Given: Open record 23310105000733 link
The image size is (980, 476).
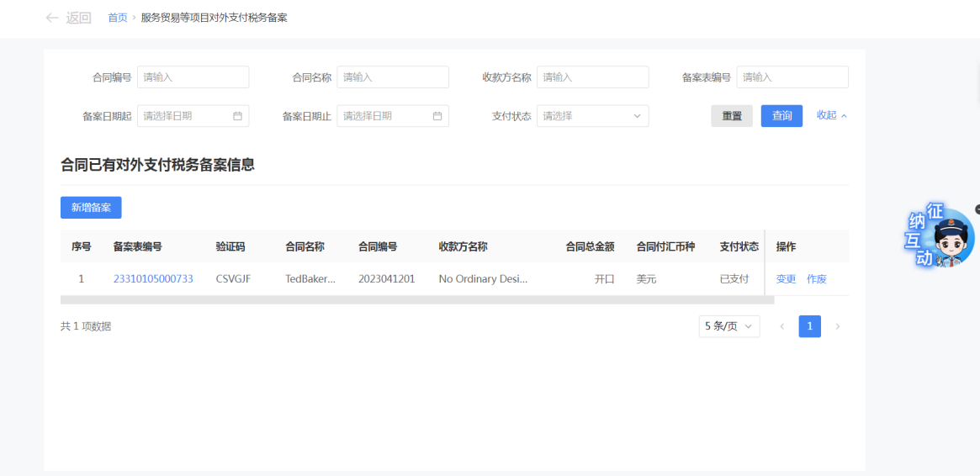Looking at the screenshot, I should 153,278.
